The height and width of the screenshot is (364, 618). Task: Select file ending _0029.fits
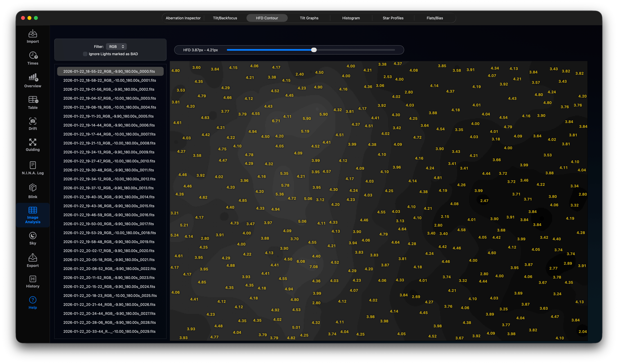click(110, 332)
